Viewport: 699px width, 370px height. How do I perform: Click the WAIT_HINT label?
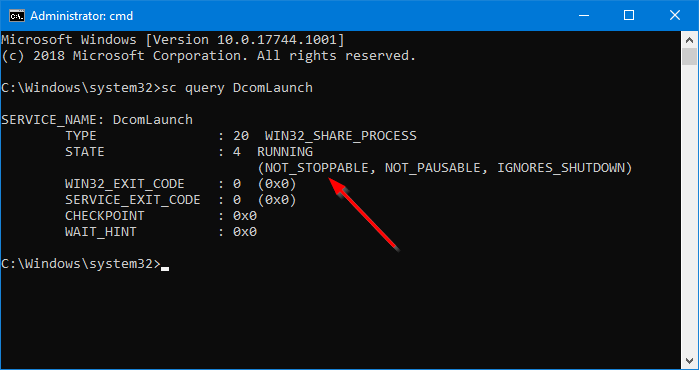tap(100, 232)
